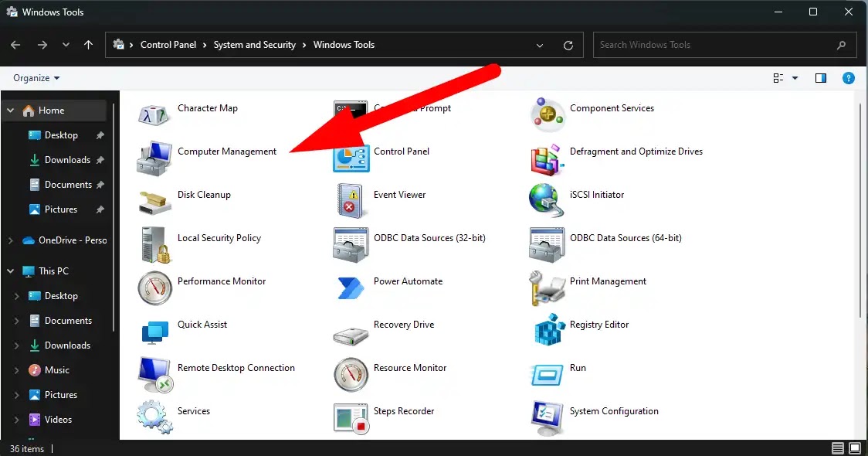Viewport: 868px width, 456px height.
Task: Open the Local Security Policy icon
Action: point(154,244)
